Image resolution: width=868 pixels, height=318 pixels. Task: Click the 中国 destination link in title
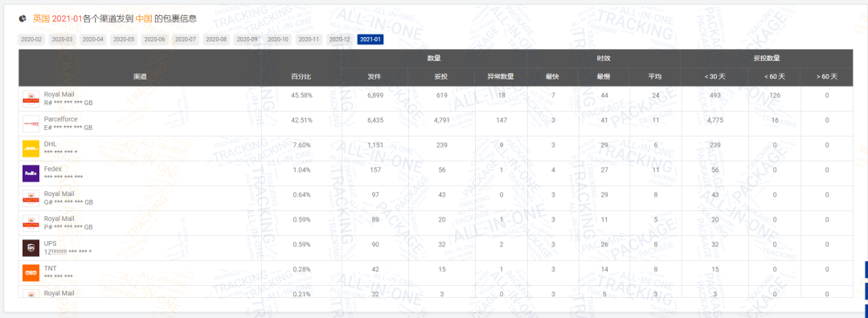click(x=144, y=18)
